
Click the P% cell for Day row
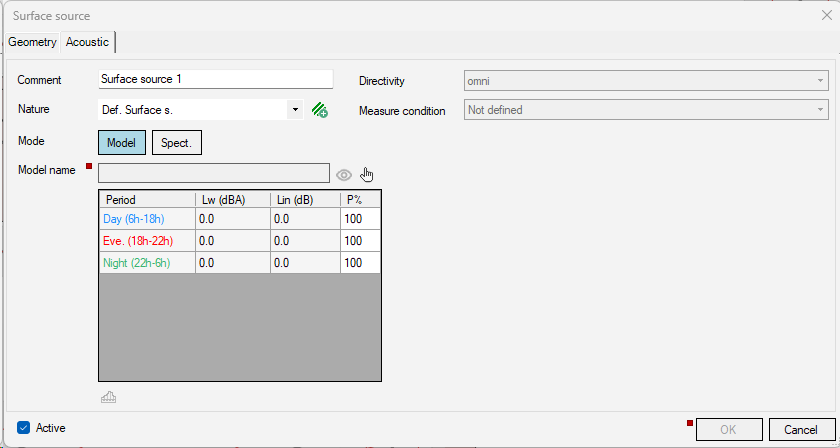click(x=361, y=219)
